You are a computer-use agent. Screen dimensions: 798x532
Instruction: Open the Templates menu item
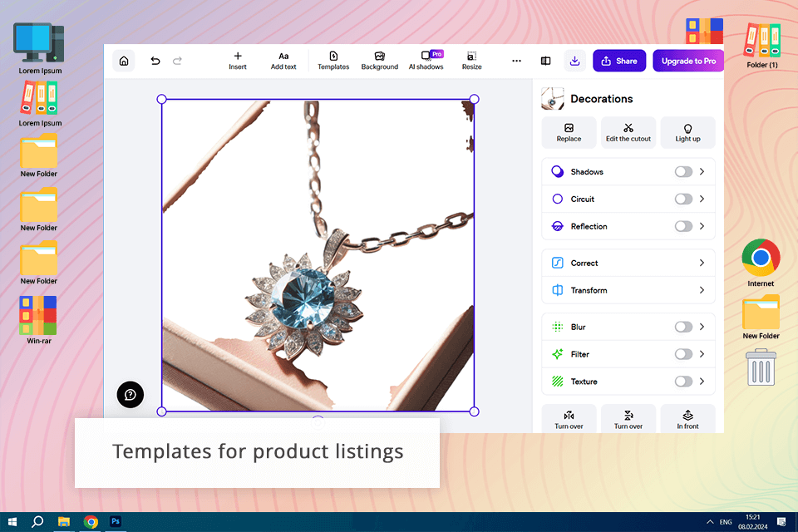[x=333, y=61]
